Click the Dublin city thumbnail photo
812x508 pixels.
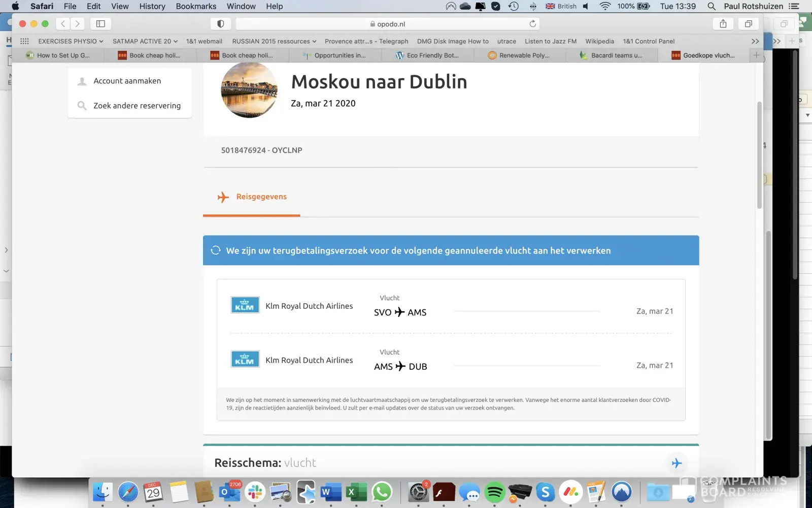(249, 90)
